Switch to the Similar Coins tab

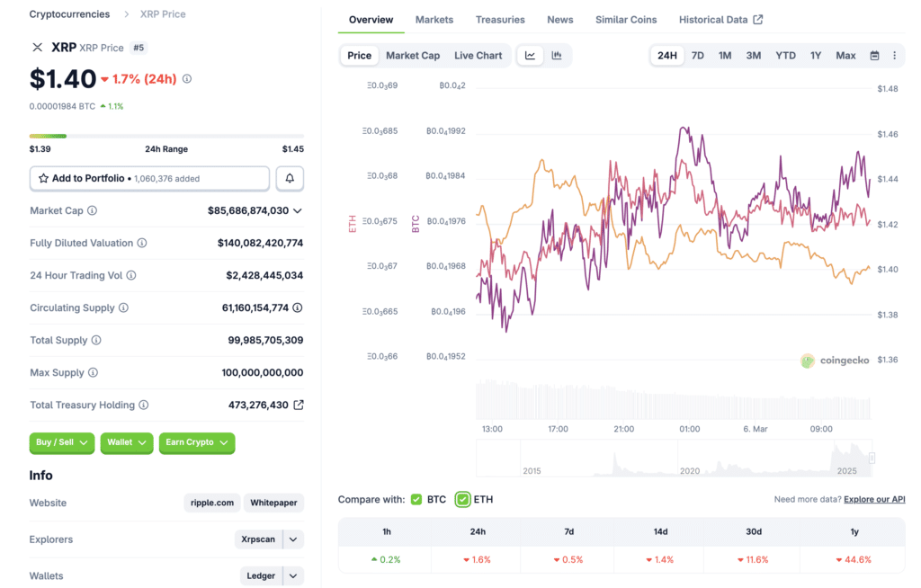point(626,20)
